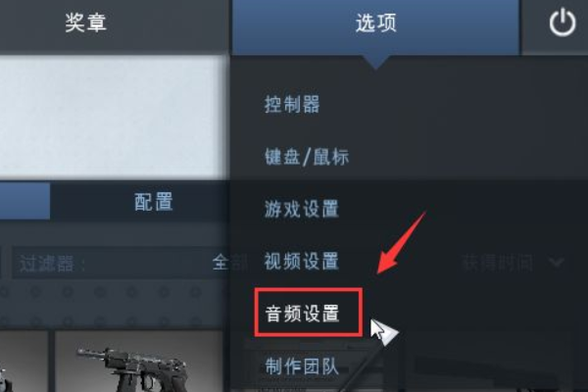Open the 过滤器 filter dropdown
The width and height of the screenshot is (588, 392).
[123, 263]
